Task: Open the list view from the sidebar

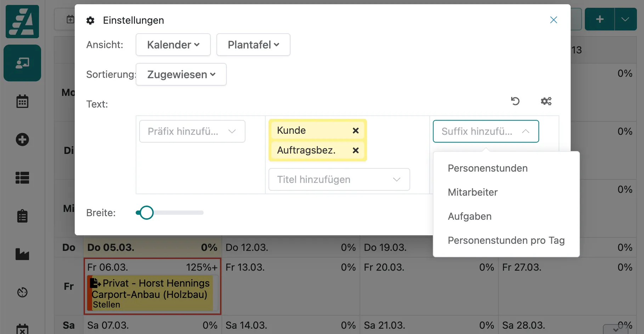Action: pos(22,178)
